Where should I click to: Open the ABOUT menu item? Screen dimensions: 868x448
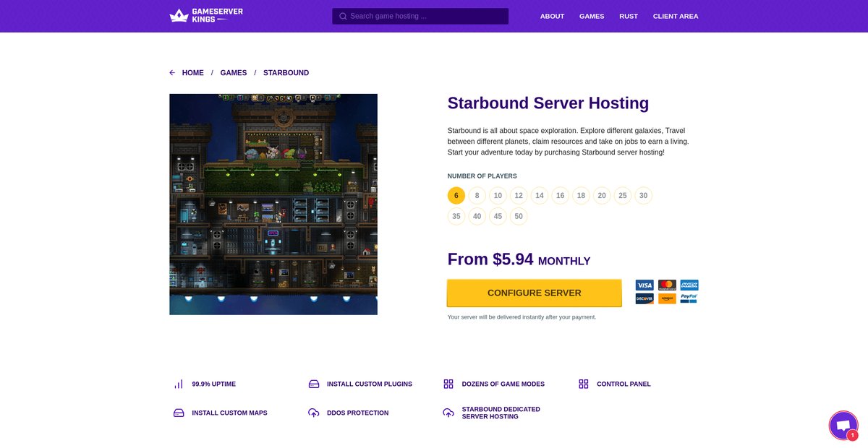pyautogui.click(x=552, y=16)
